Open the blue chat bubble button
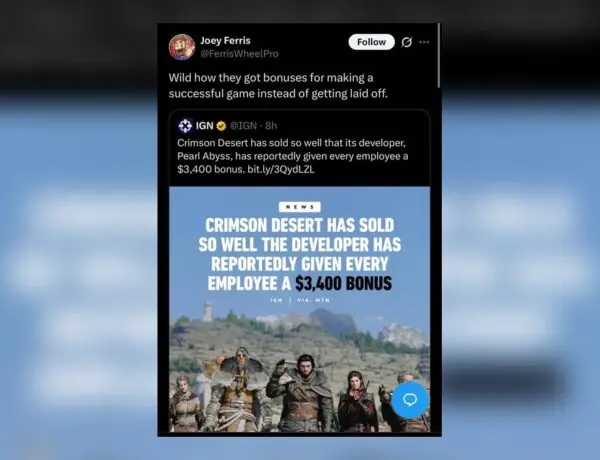 (410, 400)
